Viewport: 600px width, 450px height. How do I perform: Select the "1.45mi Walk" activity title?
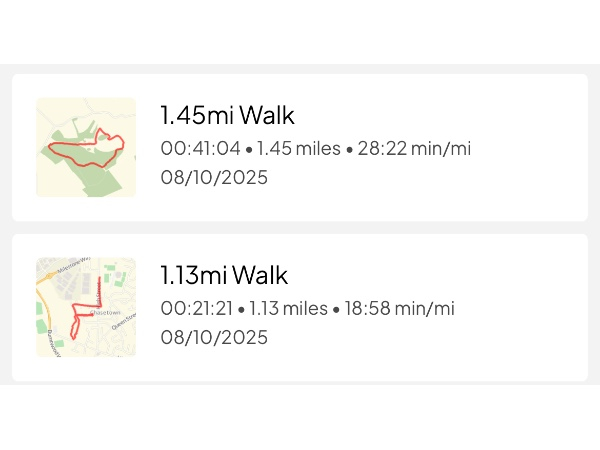pos(227,115)
